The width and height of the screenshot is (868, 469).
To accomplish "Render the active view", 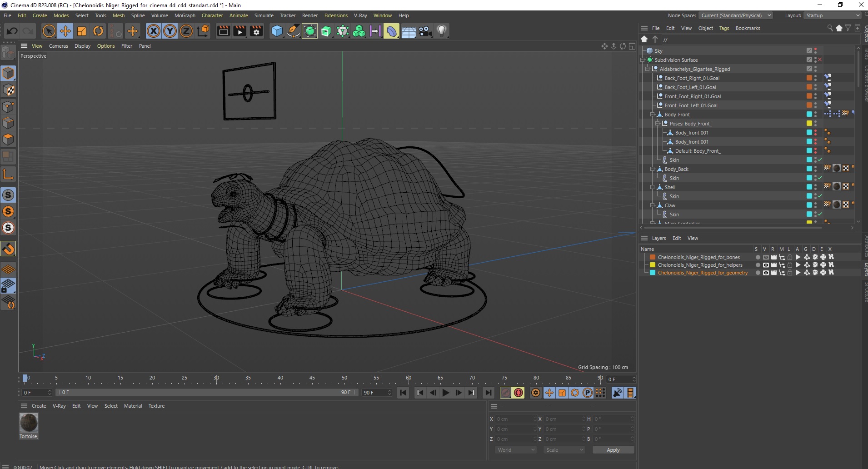I will pyautogui.click(x=223, y=31).
